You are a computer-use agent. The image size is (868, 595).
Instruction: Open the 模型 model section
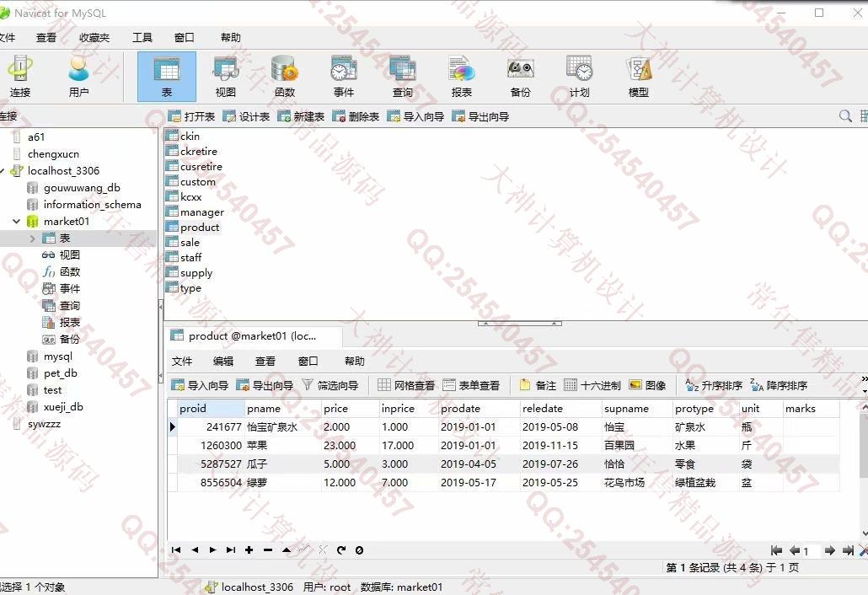[638, 77]
